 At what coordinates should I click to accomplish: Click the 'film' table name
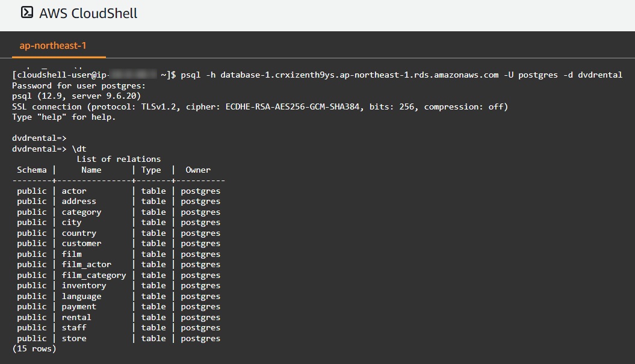coord(71,254)
